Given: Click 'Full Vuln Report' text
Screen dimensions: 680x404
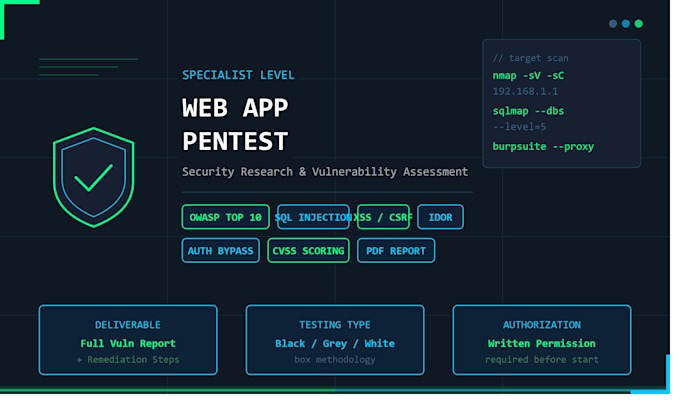Looking at the screenshot, I should (x=128, y=343).
